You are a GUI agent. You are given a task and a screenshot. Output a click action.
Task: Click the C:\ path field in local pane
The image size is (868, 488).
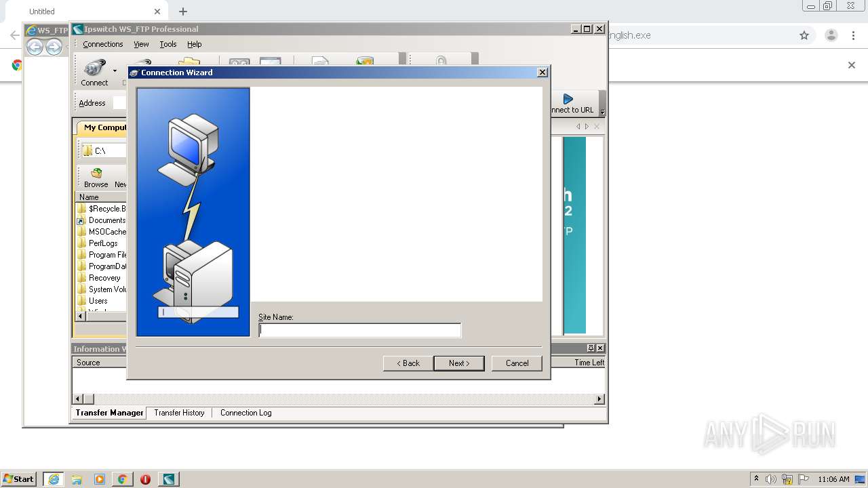[x=104, y=150]
